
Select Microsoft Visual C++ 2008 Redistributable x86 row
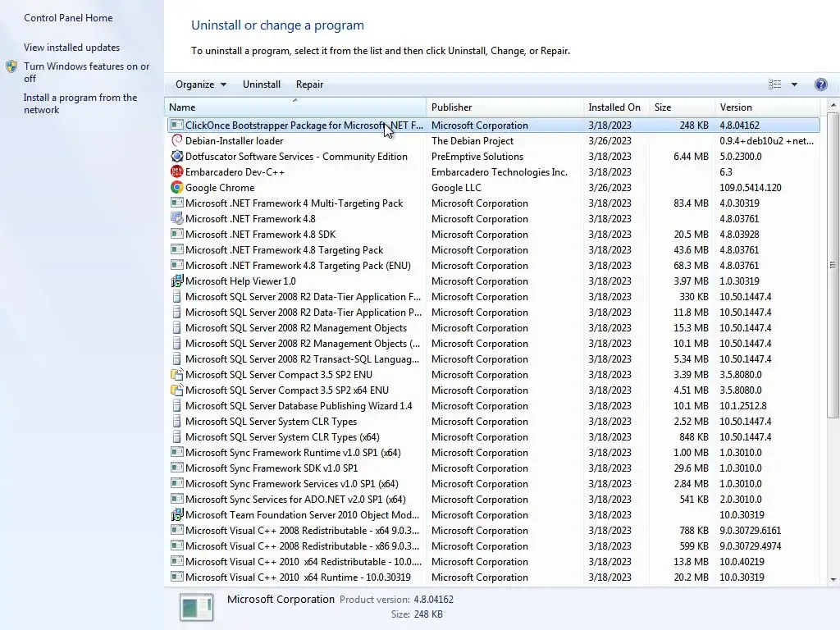(x=493, y=546)
